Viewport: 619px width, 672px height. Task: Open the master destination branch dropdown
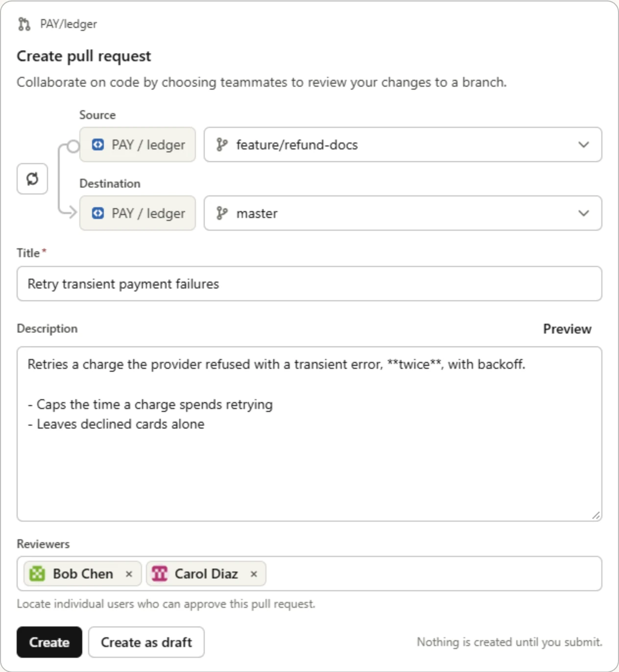coord(403,213)
